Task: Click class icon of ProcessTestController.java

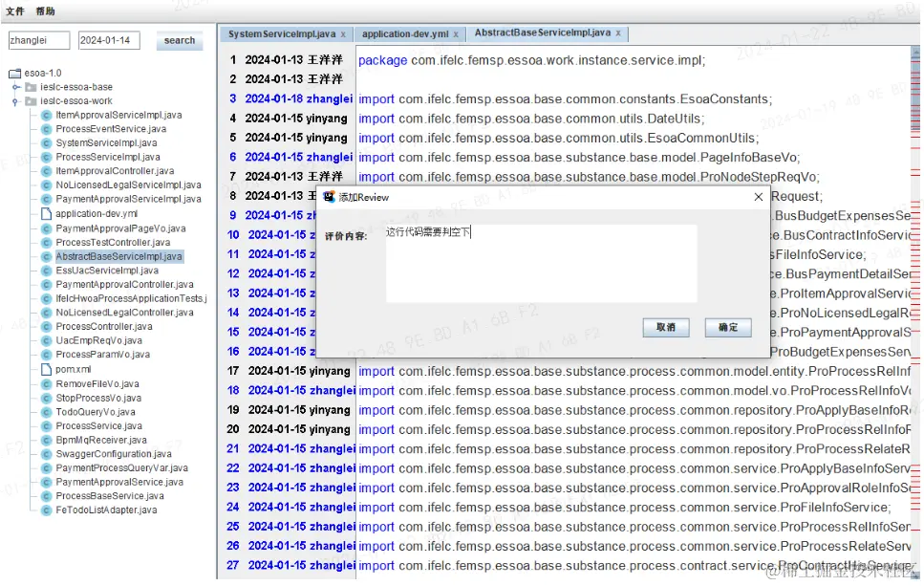Action: coord(47,243)
